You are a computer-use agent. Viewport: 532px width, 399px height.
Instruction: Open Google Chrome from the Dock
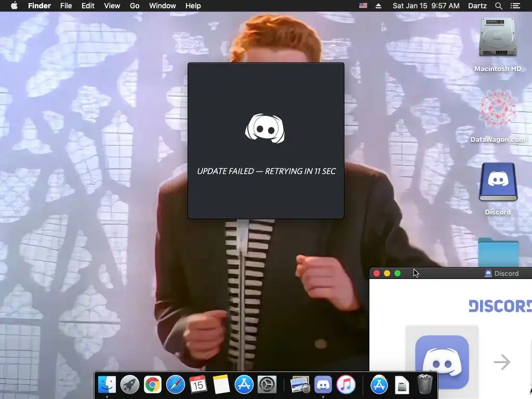click(x=153, y=384)
